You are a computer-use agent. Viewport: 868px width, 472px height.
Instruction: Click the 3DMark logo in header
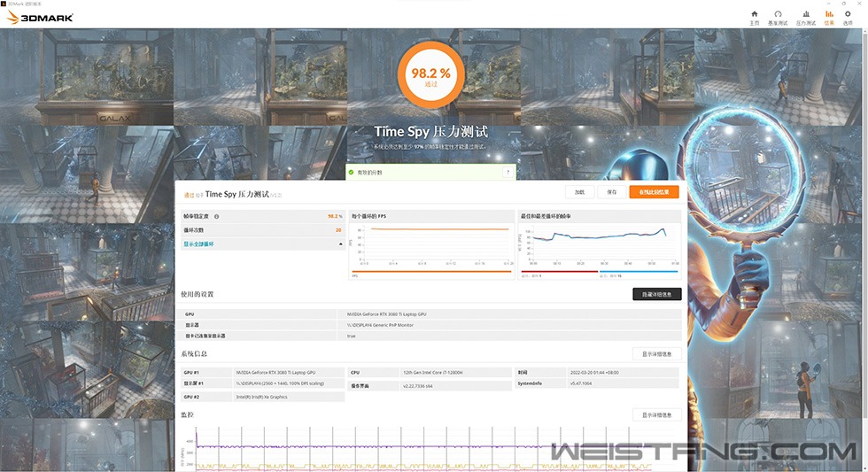(40, 17)
